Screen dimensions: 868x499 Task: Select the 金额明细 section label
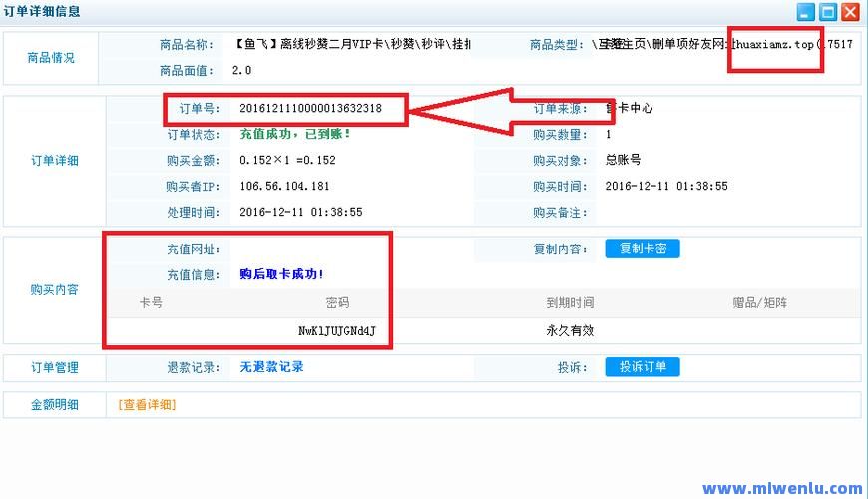pos(55,405)
